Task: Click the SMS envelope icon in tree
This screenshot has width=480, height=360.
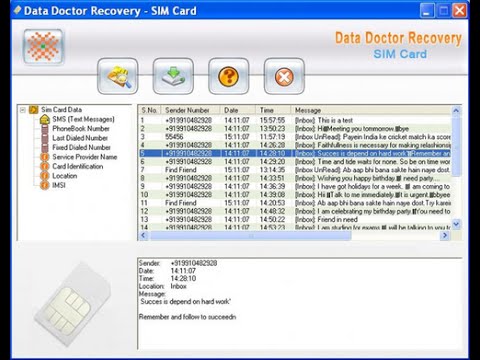Action: pos(45,119)
